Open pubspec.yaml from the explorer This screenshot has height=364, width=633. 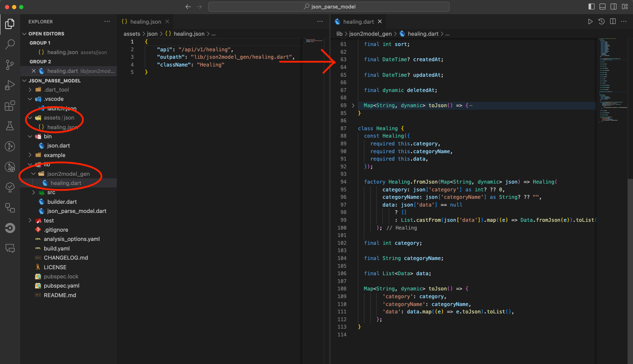pyautogui.click(x=61, y=286)
